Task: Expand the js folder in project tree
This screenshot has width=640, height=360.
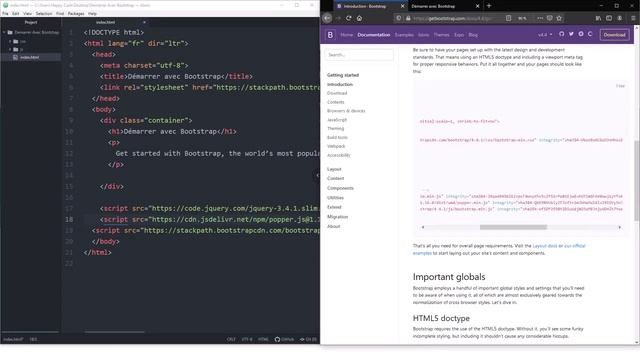Action: (10, 49)
